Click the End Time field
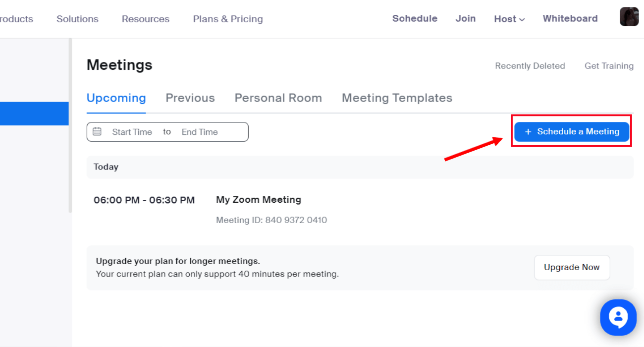 point(200,132)
